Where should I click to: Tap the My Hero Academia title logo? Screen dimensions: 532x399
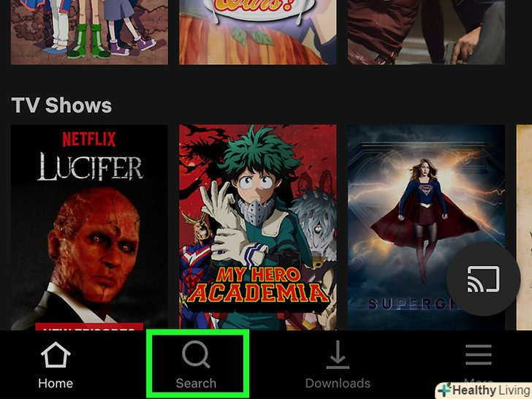pyautogui.click(x=258, y=285)
